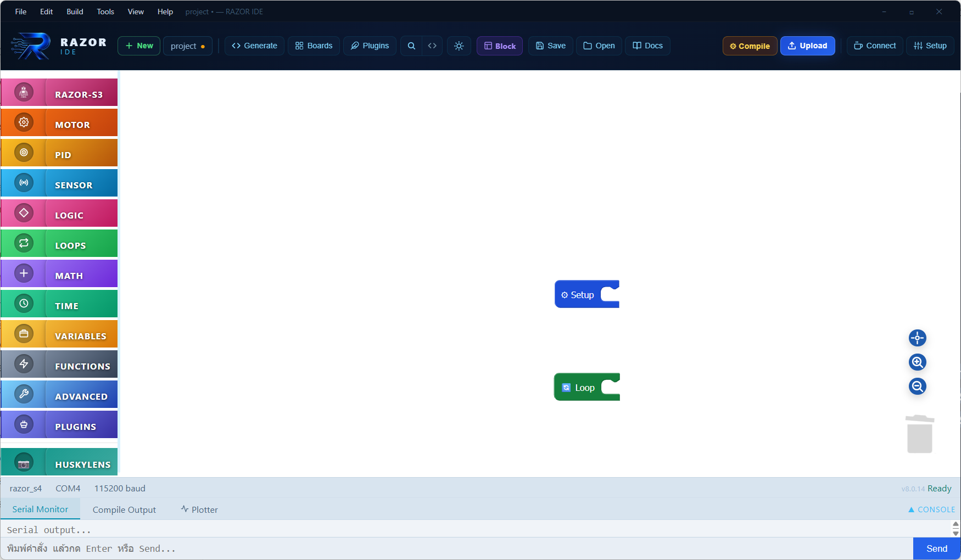Open the MOTOR block category
Viewport: 961px width, 560px height.
point(59,122)
